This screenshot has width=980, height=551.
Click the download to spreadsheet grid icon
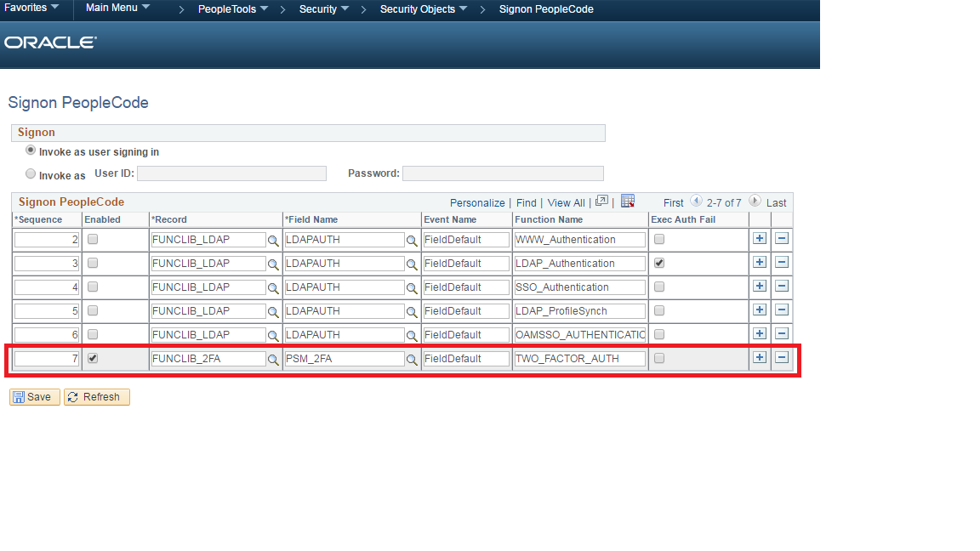[x=628, y=202]
